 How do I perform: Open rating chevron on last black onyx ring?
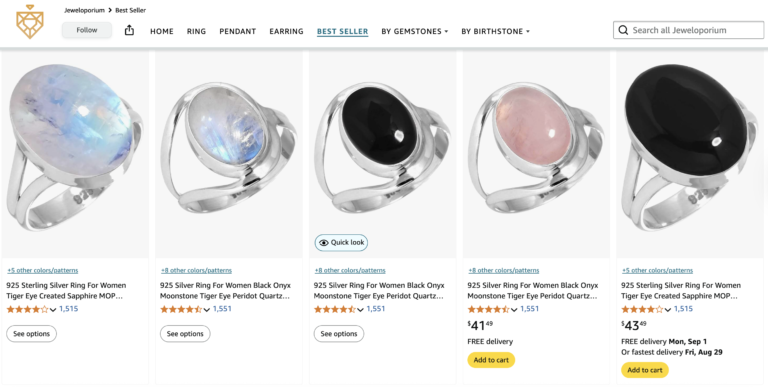(x=668, y=310)
